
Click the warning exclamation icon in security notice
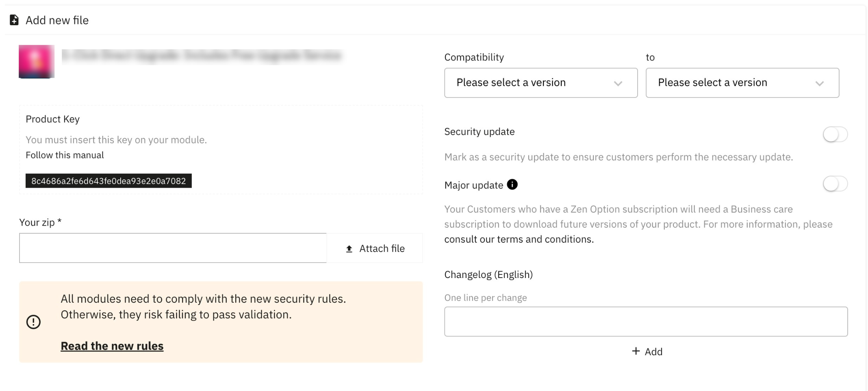pos(33,322)
